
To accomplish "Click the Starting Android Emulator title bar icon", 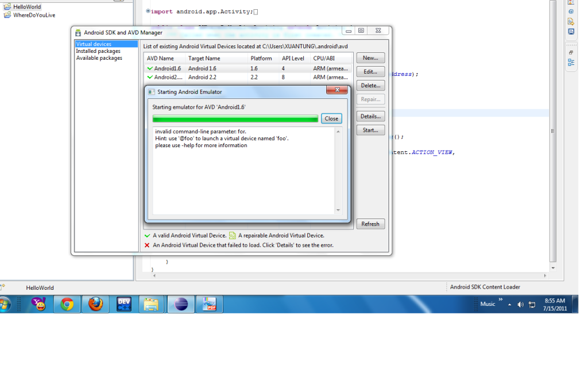I will [x=151, y=92].
